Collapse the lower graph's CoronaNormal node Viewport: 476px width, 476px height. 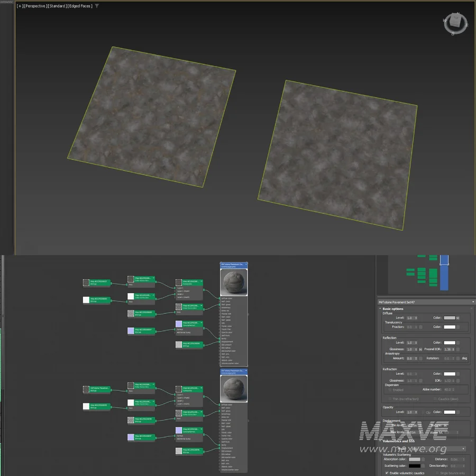pyautogui.click(x=202, y=429)
